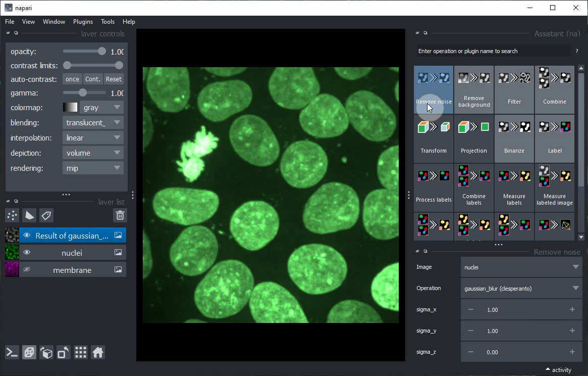Add a new labels layer
The height and width of the screenshot is (376, 588).
pos(46,216)
